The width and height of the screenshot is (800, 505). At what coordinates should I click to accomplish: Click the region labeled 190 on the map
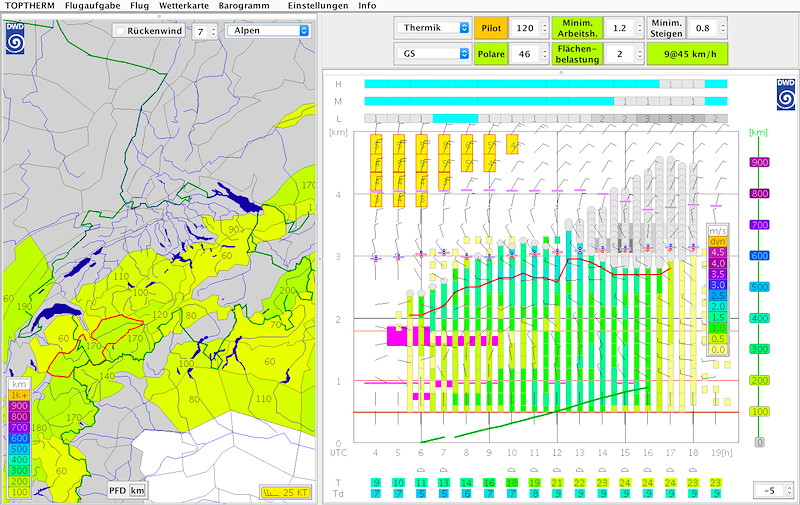tap(24, 307)
